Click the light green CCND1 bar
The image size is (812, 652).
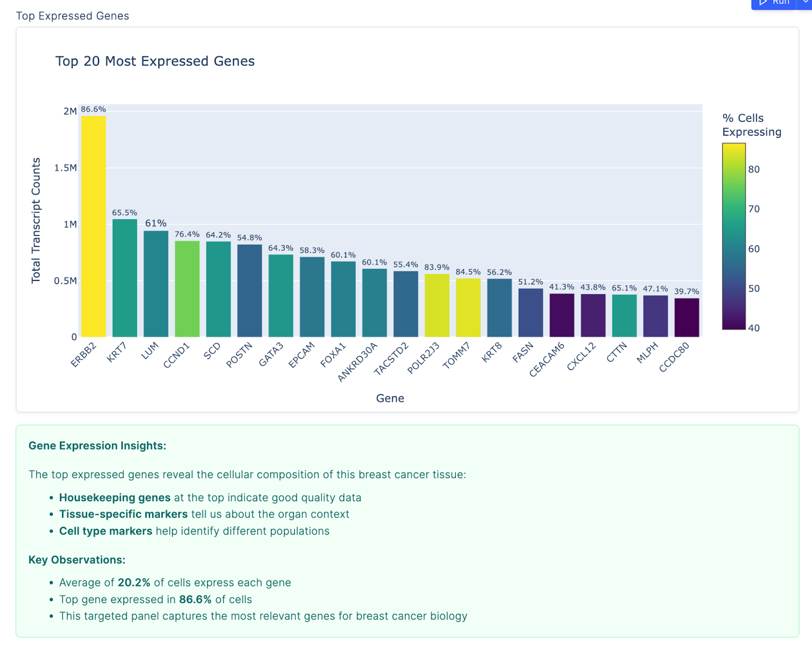pyautogui.click(x=187, y=289)
